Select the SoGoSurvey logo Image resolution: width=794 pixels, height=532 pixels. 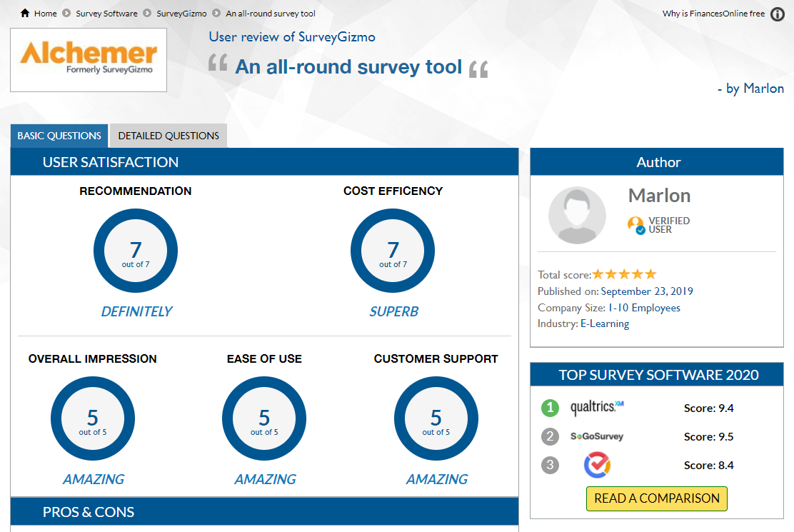597,436
